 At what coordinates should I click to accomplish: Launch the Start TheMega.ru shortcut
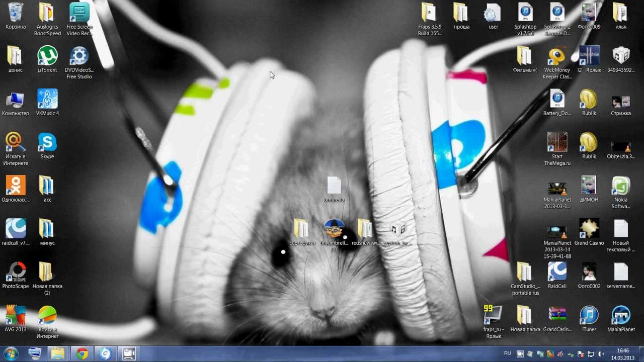pos(557,149)
